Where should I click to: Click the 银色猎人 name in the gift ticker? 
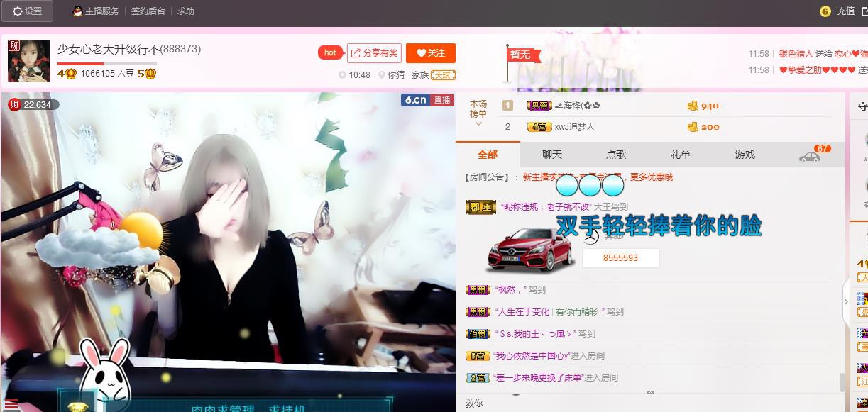point(796,54)
